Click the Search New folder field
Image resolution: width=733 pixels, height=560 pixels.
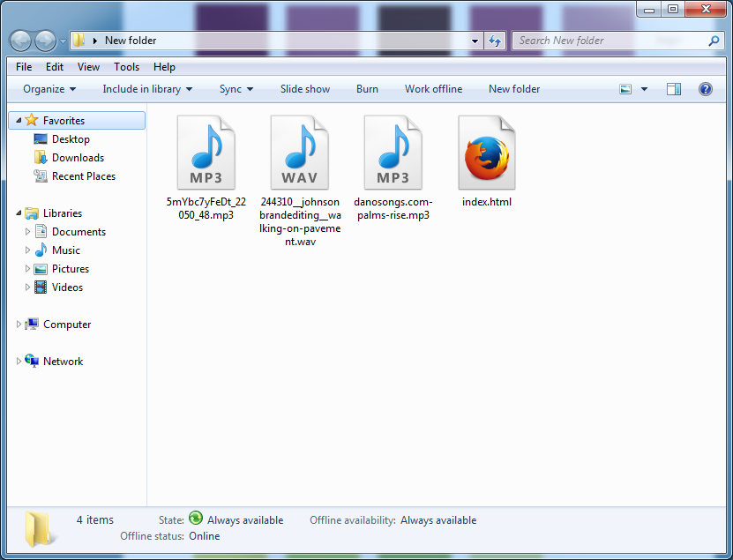pos(617,41)
